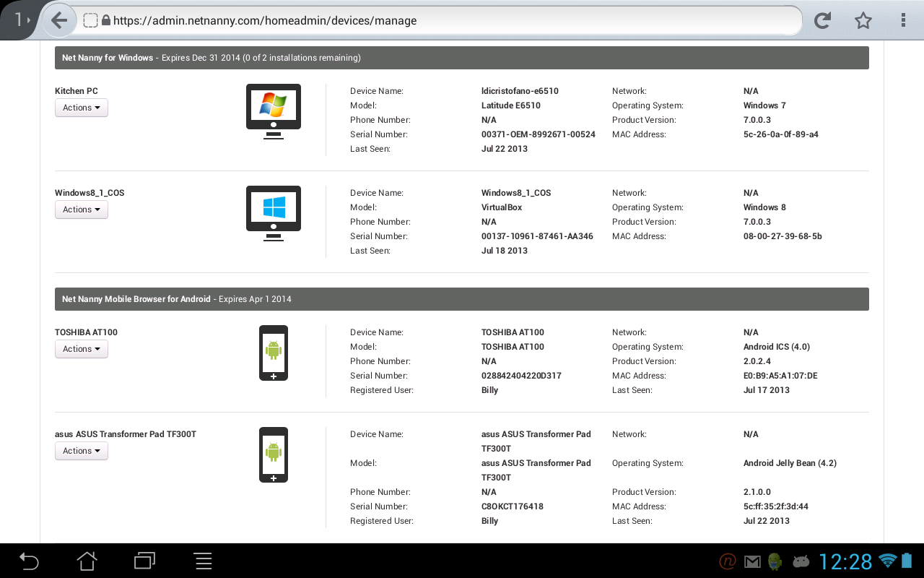
Task: Select product version 2.1.0.0
Action: click(757, 492)
